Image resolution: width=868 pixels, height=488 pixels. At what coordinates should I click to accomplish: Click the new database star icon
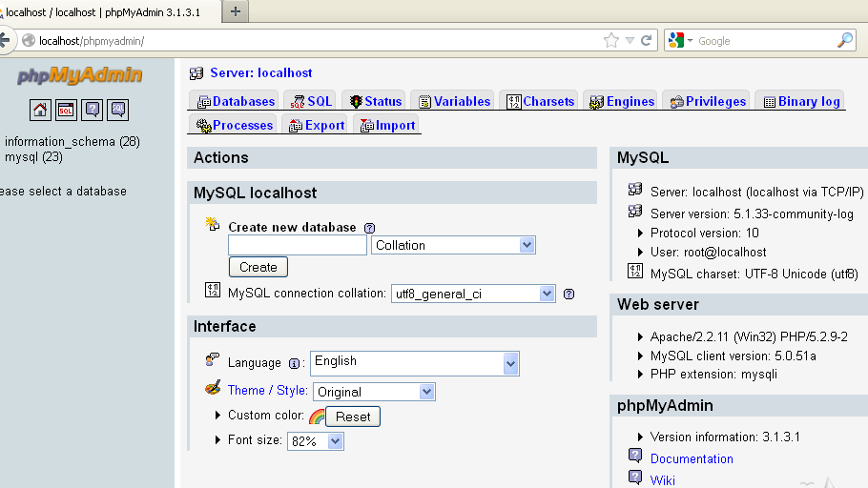coord(213,224)
